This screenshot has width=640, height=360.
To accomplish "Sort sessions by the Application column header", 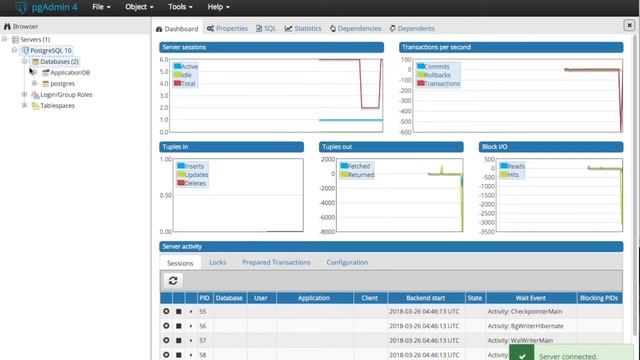I will coord(314,298).
